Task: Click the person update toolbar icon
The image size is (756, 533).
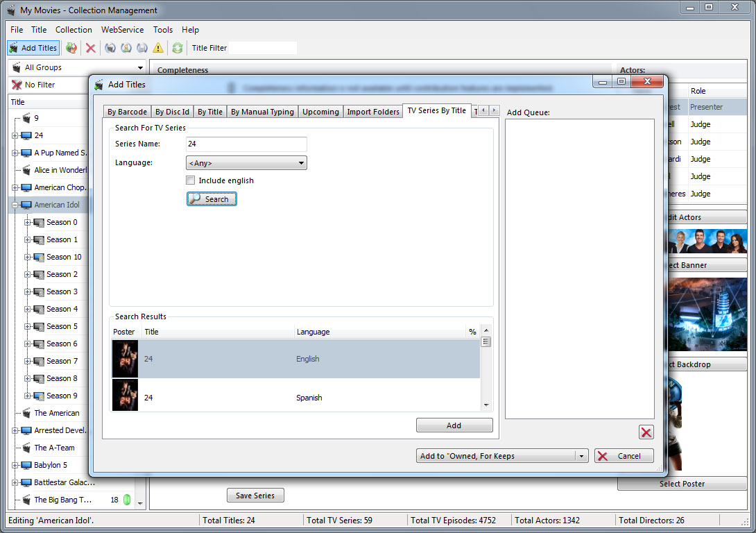Action: (x=126, y=48)
